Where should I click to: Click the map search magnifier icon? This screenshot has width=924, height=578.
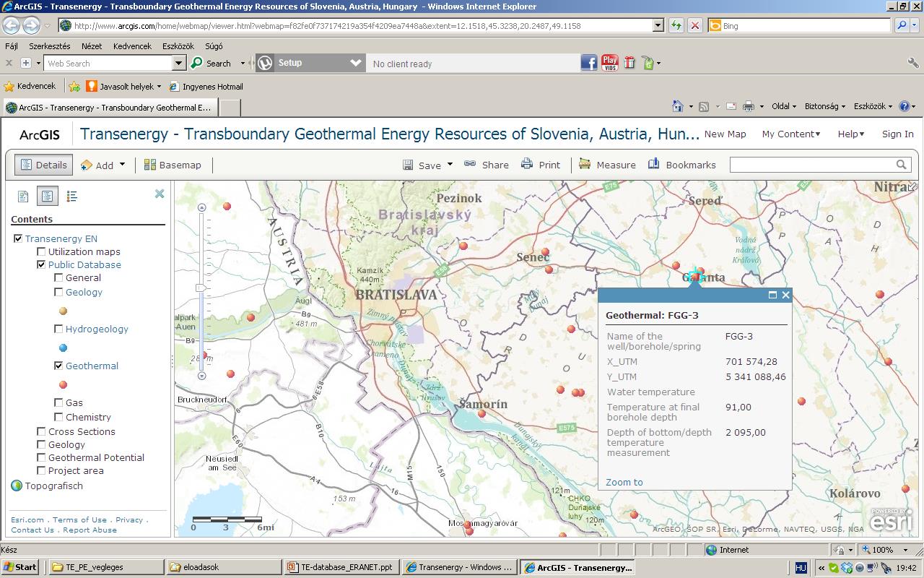point(901,165)
